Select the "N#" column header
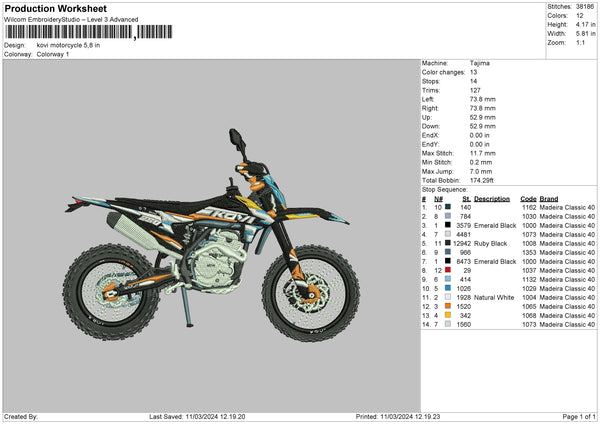Viewport: 600px width, 424px height. [438, 199]
